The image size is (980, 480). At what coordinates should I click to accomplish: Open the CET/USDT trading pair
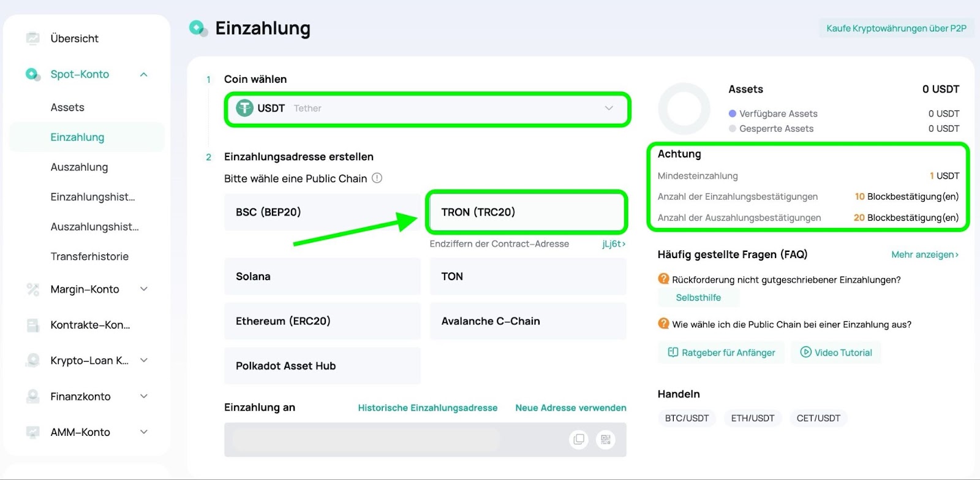point(818,418)
